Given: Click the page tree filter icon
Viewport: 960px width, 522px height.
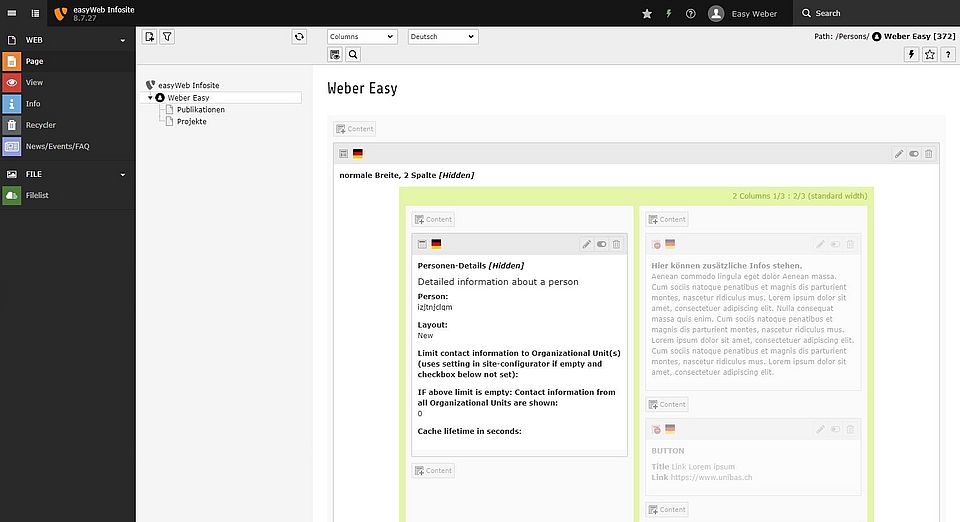Looking at the screenshot, I should (x=167, y=37).
